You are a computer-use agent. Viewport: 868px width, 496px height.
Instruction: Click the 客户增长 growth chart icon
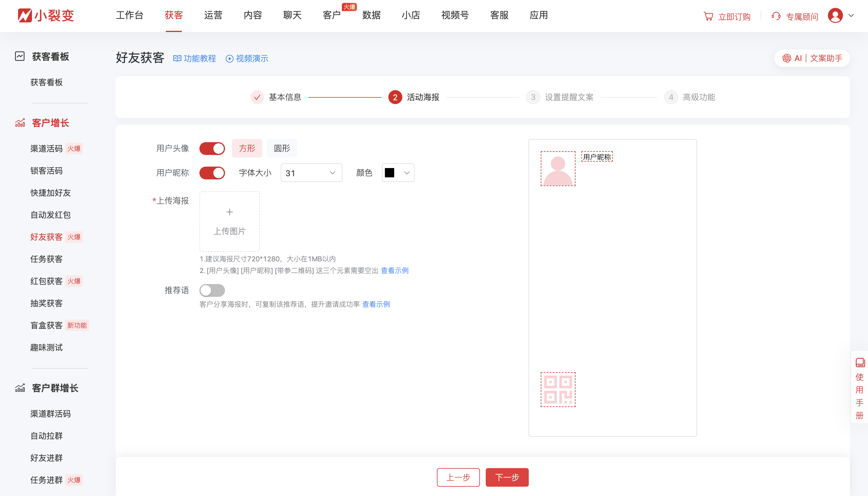(20, 123)
